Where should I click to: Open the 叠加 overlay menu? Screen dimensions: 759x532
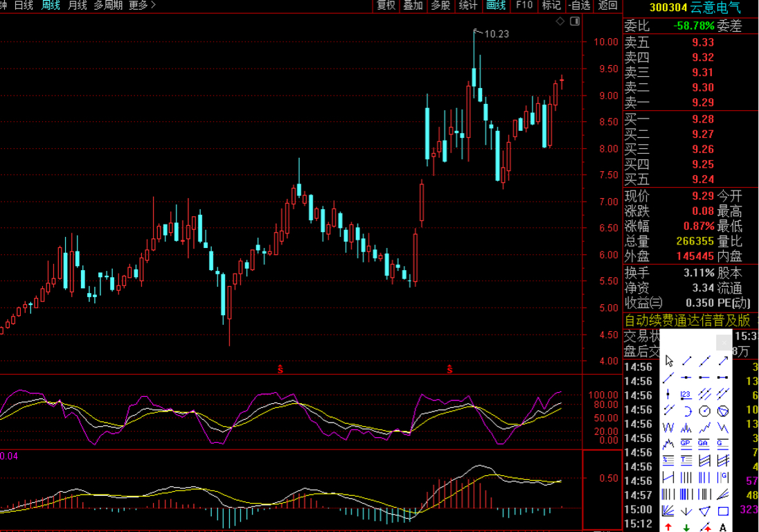tap(413, 6)
